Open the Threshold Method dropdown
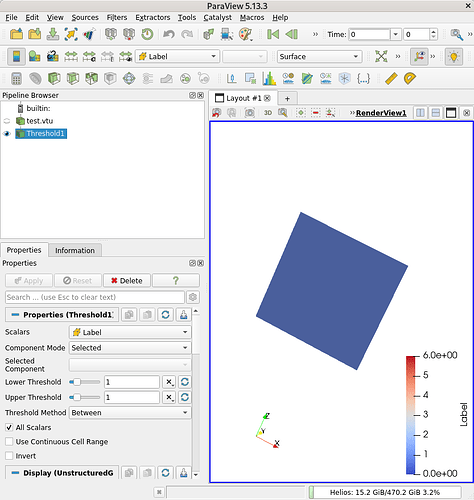The width and height of the screenshot is (474, 500). point(130,413)
